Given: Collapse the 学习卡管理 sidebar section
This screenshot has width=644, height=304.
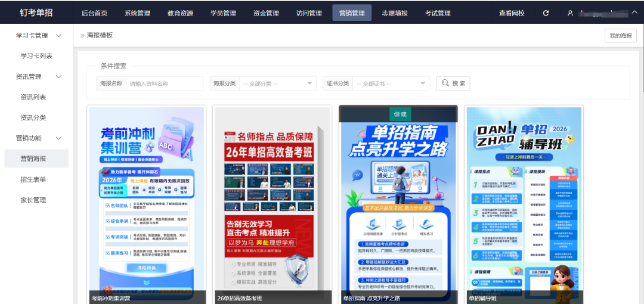Looking at the screenshot, I should click(58, 36).
